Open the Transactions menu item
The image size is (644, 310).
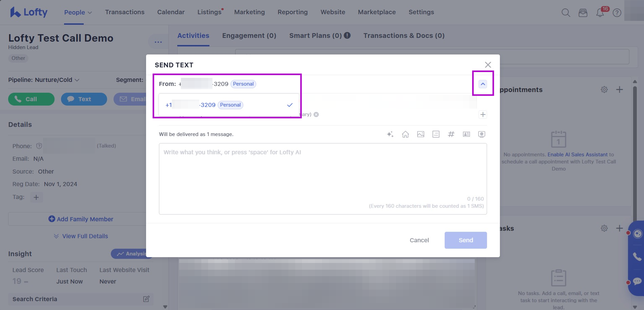click(x=125, y=12)
